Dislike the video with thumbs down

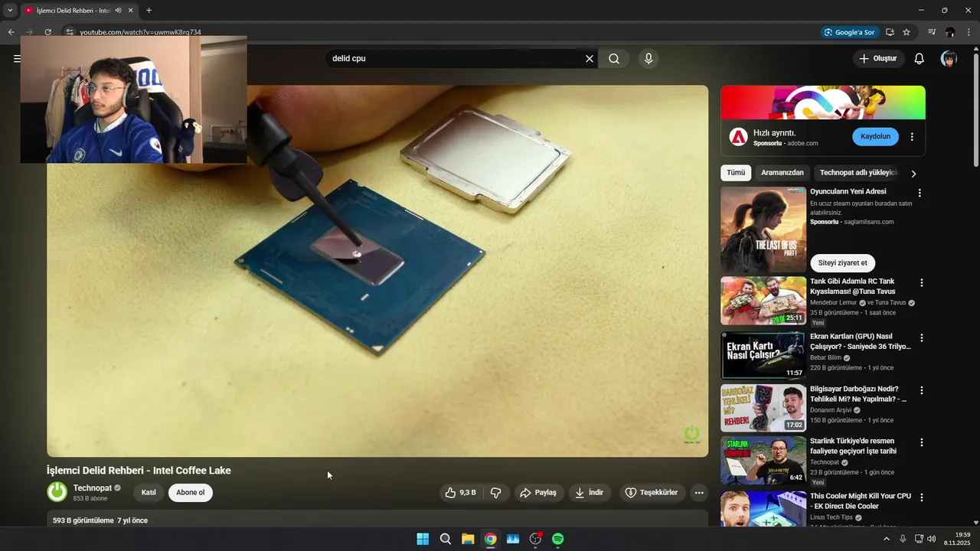(x=496, y=493)
